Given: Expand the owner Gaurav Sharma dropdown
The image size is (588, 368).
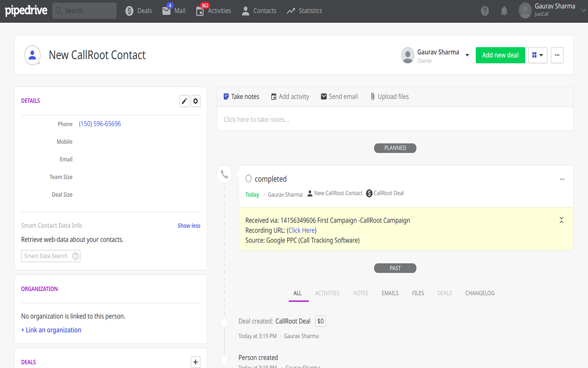Looking at the screenshot, I should click(467, 55).
